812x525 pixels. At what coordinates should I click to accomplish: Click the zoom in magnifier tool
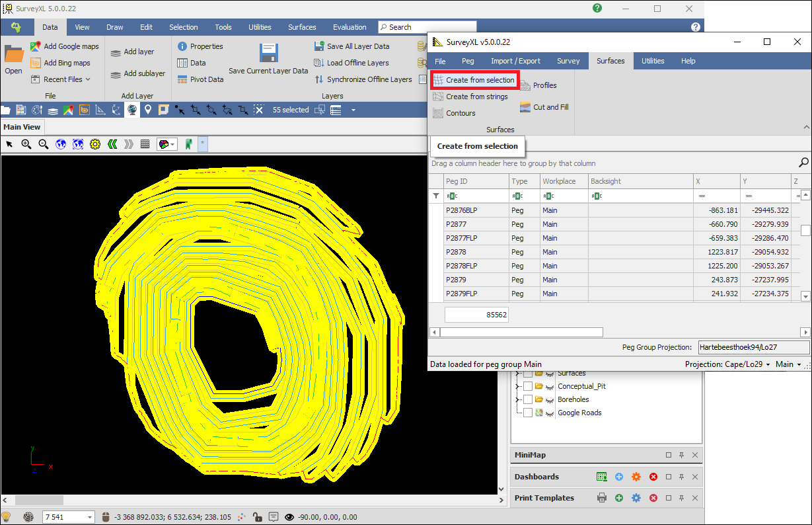click(26, 144)
